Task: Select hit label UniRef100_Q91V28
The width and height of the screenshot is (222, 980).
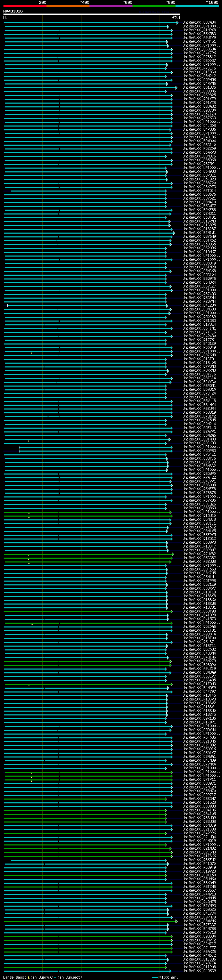Action: coord(199,103)
